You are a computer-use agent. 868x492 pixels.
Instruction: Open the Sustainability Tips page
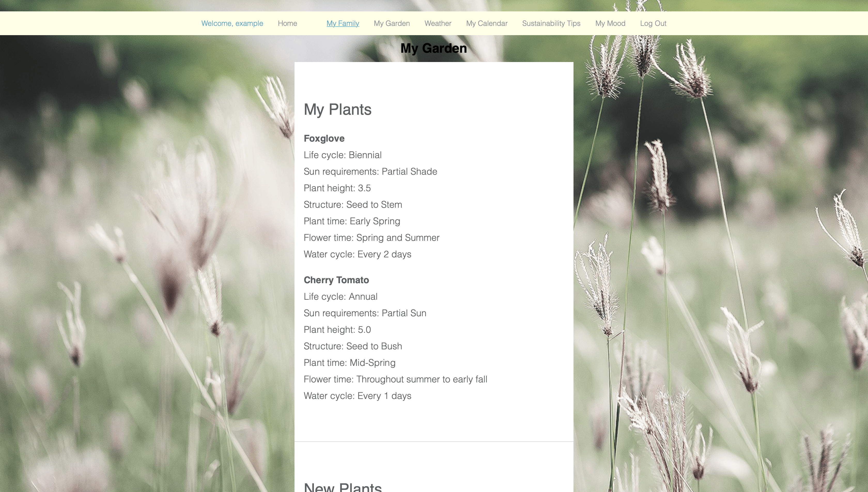tap(551, 23)
